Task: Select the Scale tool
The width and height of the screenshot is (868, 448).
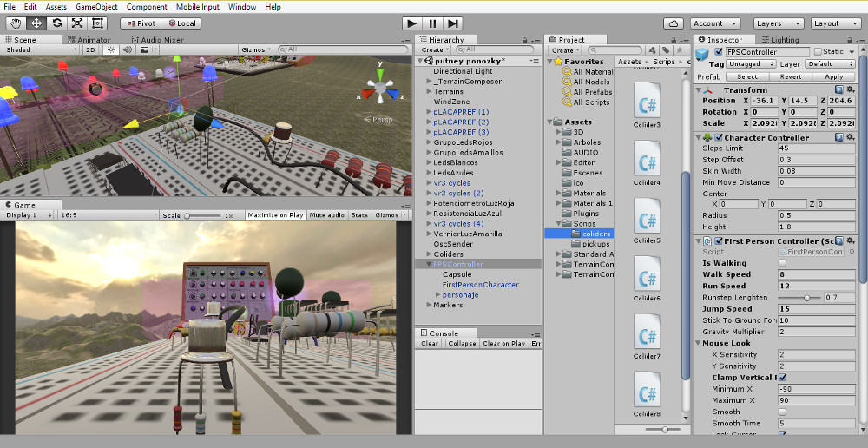Action: 76,23
